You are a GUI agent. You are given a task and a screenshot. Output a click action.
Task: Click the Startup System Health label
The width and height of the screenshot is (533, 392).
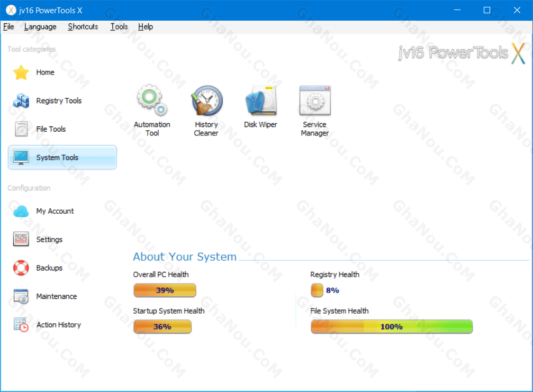point(169,311)
